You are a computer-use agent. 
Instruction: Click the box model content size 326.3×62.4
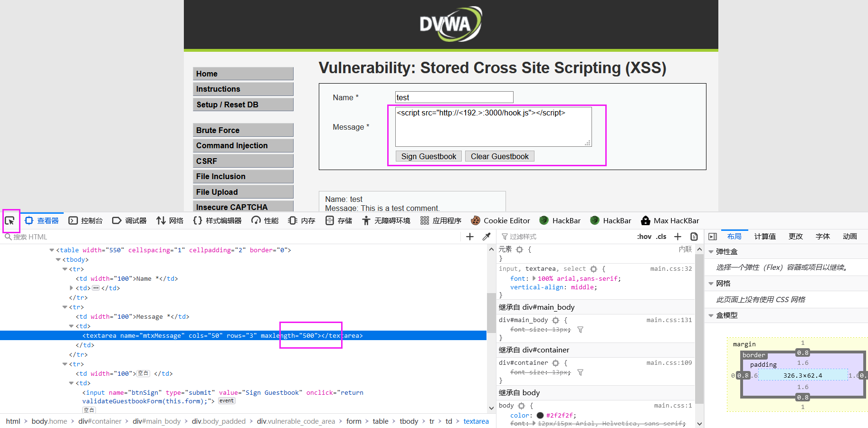[803, 375]
